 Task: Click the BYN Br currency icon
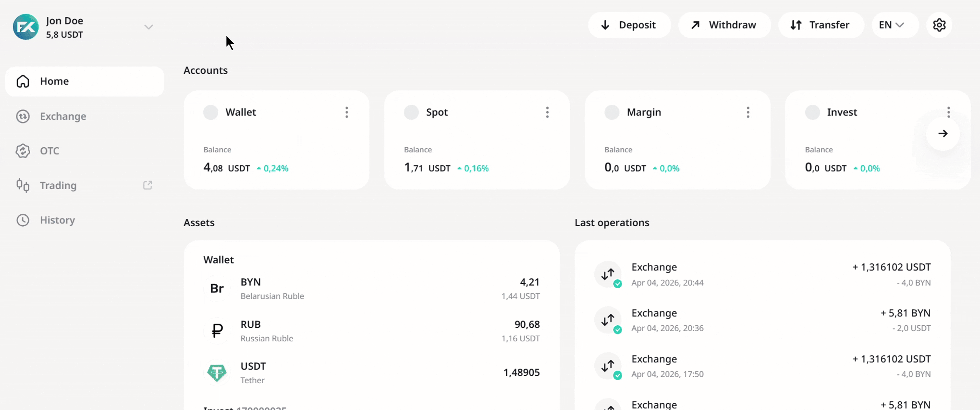coord(217,289)
